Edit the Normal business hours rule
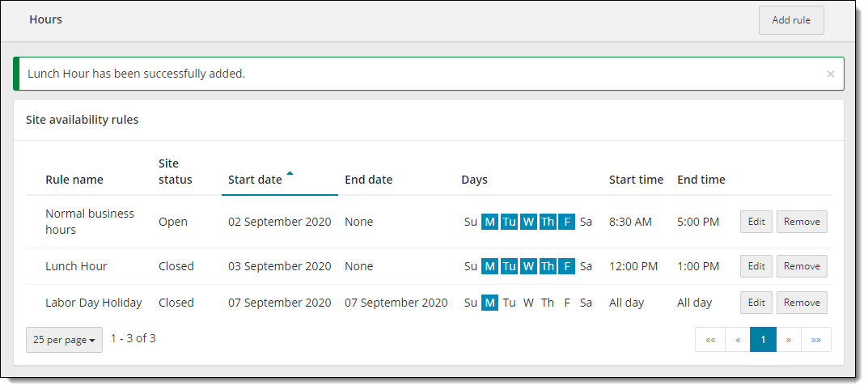The height and width of the screenshot is (390, 868). click(756, 222)
